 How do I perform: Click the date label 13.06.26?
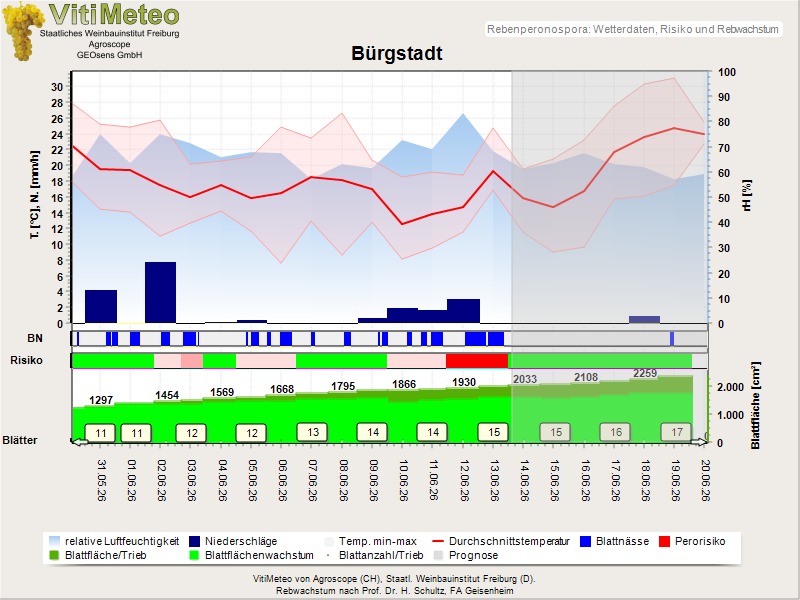coord(494,480)
